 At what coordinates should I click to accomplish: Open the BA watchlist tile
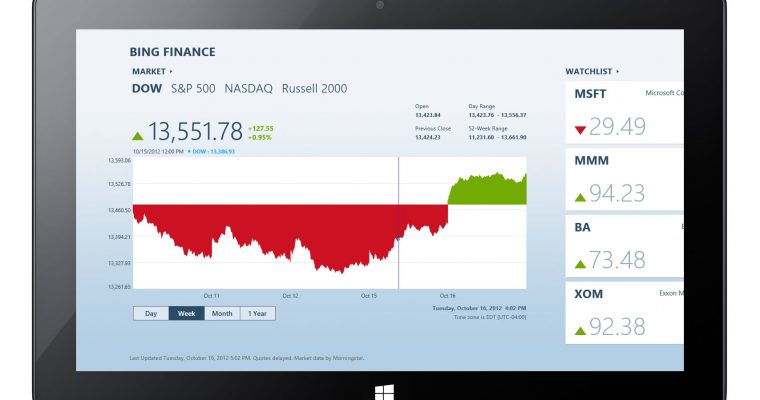coord(624,246)
